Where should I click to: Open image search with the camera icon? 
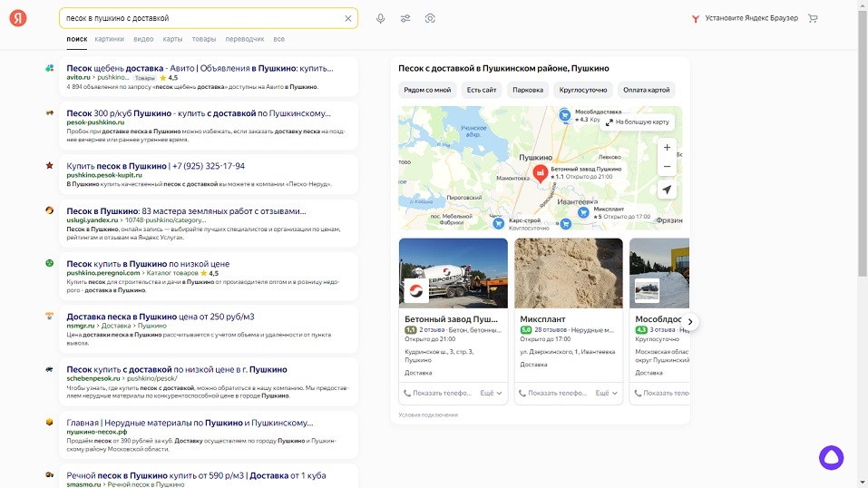(430, 18)
